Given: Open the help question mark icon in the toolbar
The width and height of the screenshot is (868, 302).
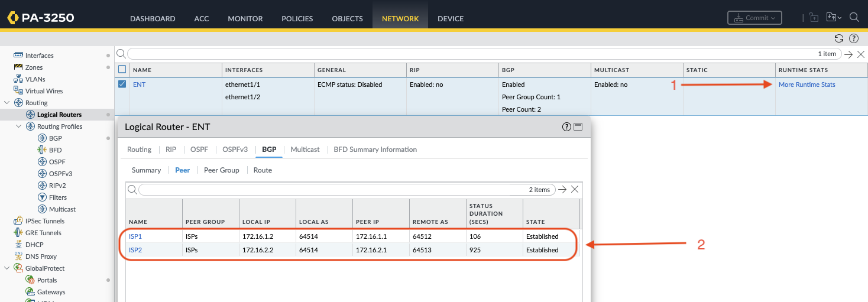Looking at the screenshot, I should 853,38.
